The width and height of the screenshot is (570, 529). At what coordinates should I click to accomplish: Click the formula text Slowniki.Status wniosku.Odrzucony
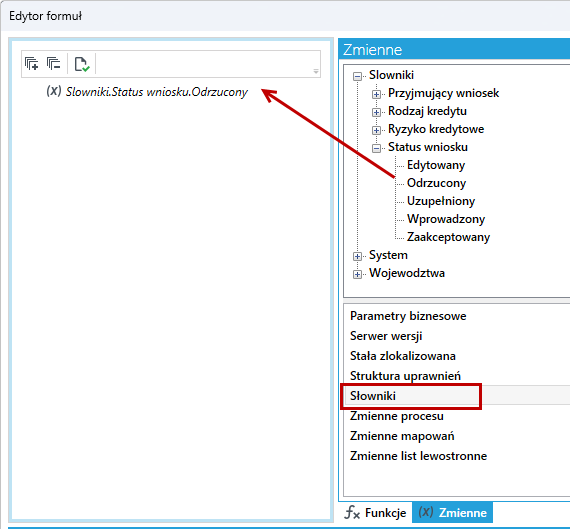click(x=156, y=92)
